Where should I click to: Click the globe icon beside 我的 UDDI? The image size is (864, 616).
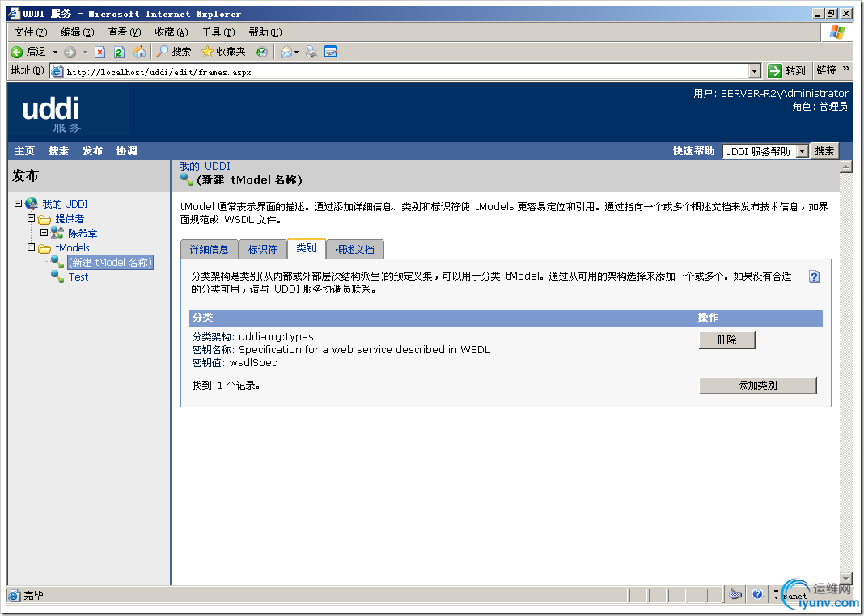pos(32,204)
